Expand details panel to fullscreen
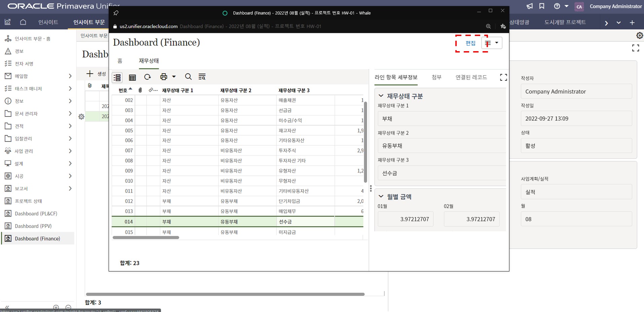The height and width of the screenshot is (312, 644). (x=503, y=77)
